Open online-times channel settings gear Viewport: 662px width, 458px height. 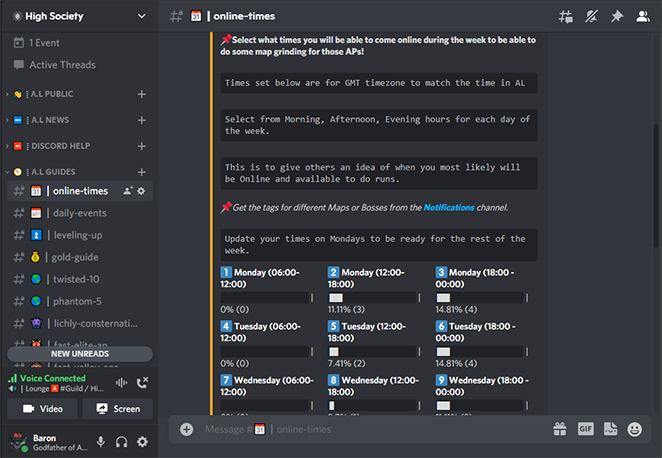click(141, 191)
